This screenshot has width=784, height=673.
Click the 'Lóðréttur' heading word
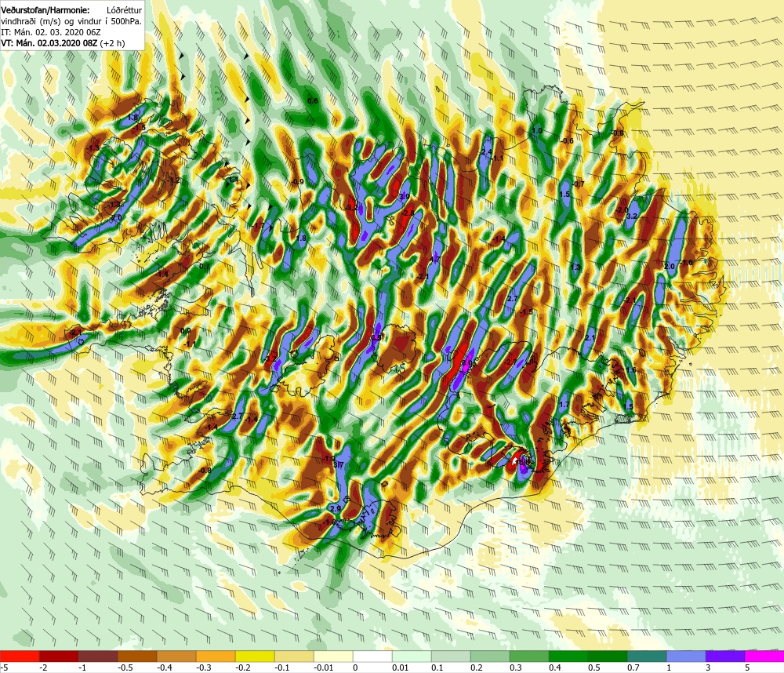click(124, 10)
